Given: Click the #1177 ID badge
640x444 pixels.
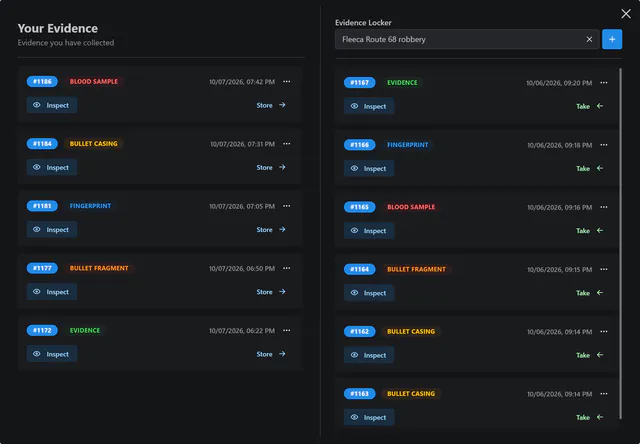Looking at the screenshot, I should click(42, 268).
